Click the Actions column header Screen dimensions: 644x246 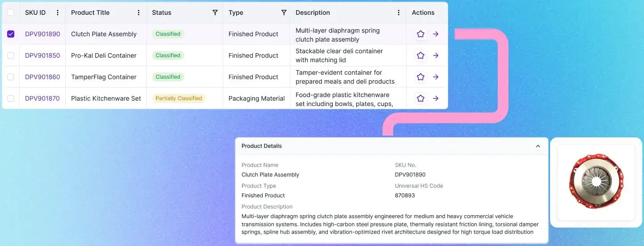click(x=423, y=13)
